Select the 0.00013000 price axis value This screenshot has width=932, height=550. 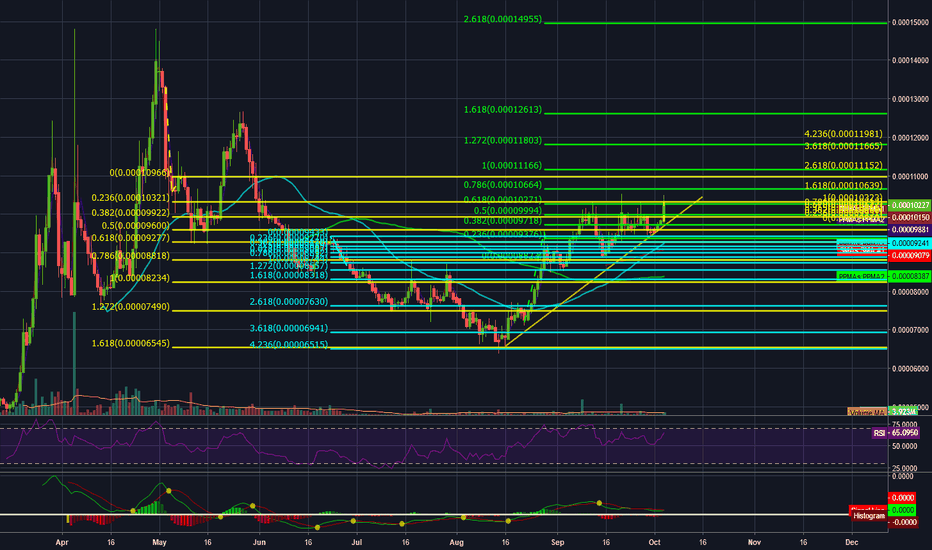pos(910,99)
